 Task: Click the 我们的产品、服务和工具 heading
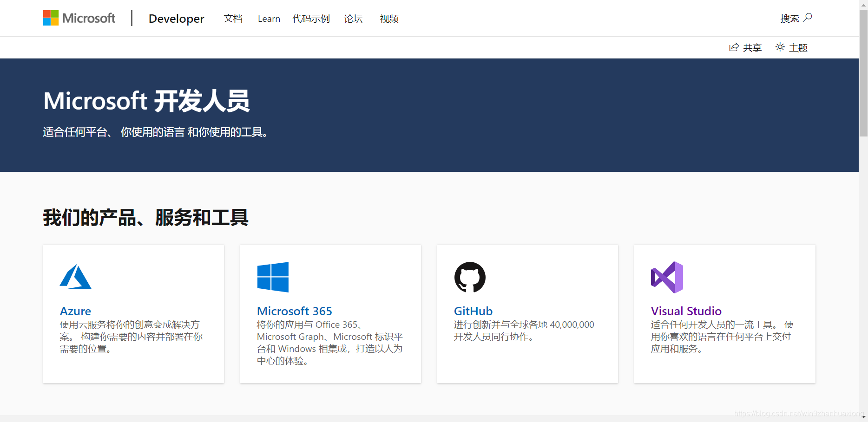click(x=145, y=218)
